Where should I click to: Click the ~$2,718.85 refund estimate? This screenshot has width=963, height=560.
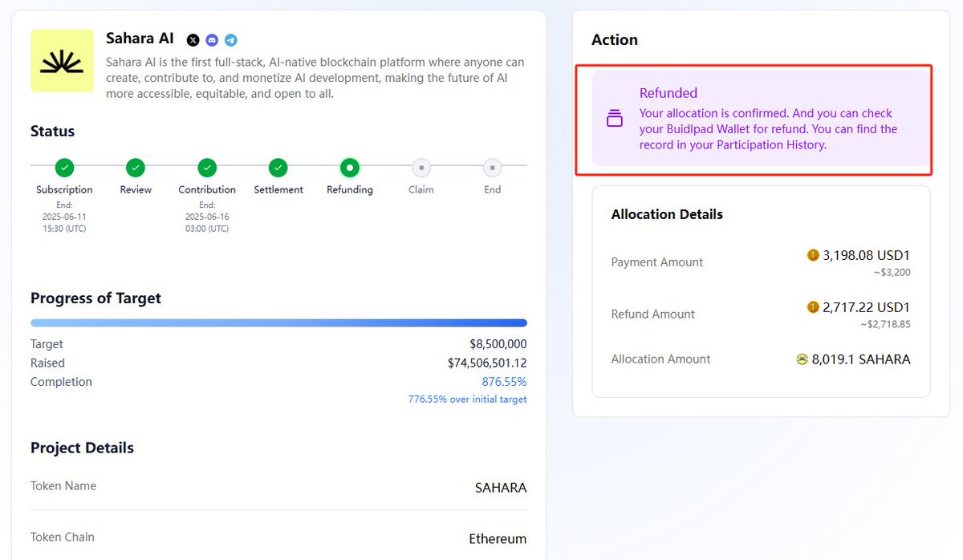(885, 324)
